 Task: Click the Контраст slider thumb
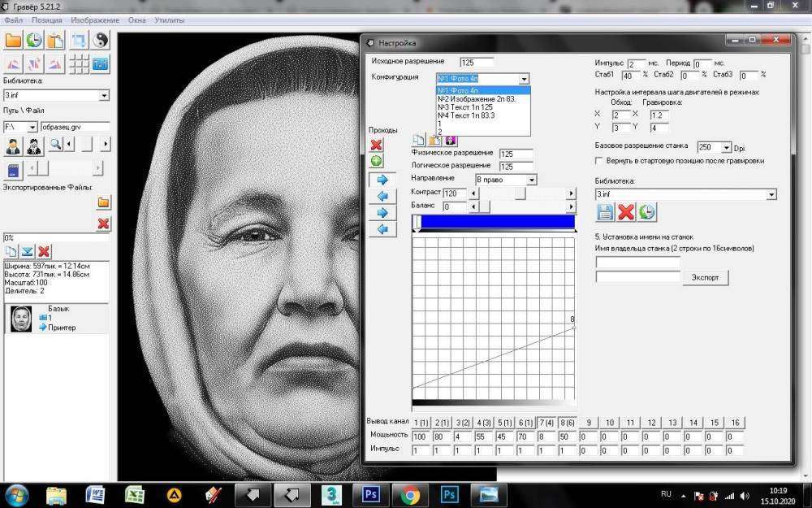click(x=520, y=193)
